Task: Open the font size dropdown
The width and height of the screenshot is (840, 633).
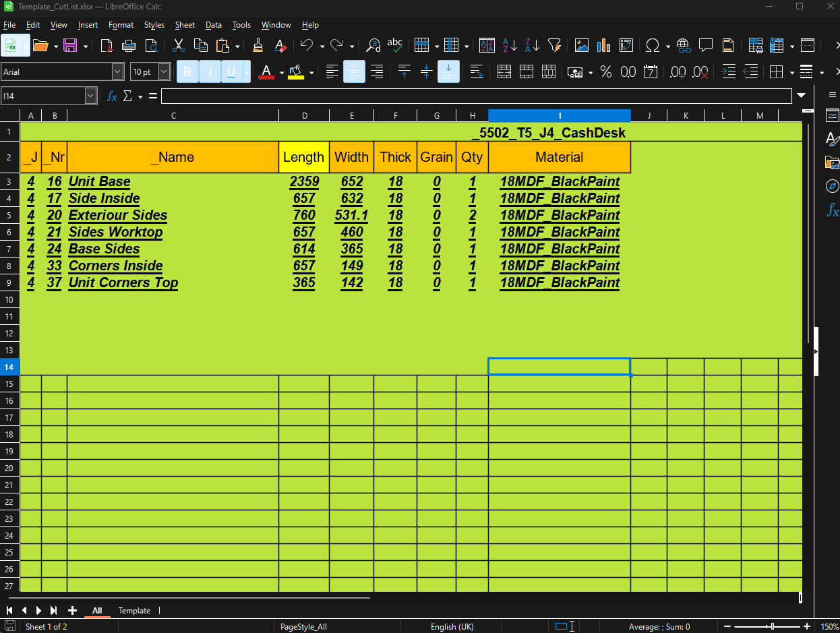Action: (163, 71)
